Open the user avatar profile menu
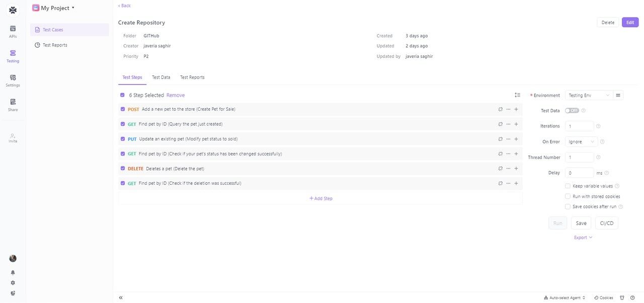644x303 pixels. (x=13, y=258)
